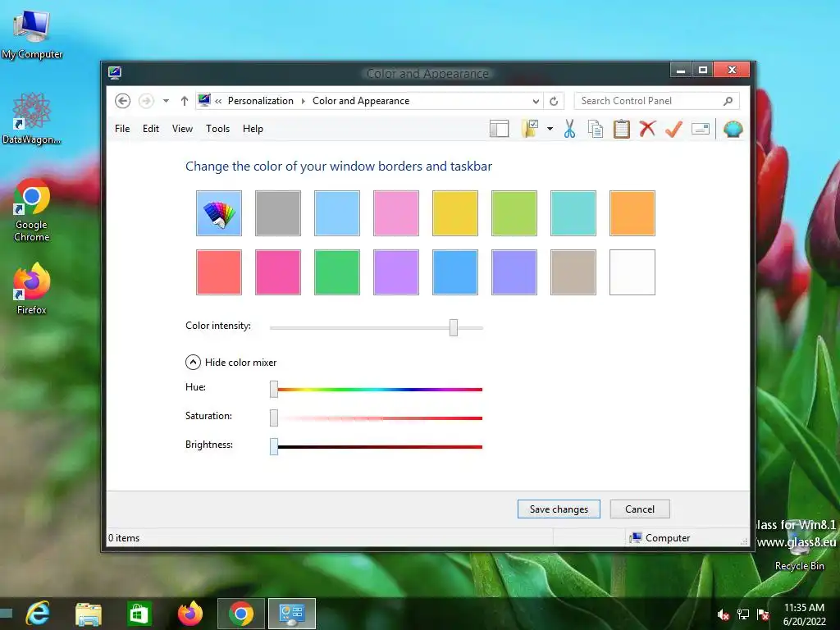This screenshot has width=840, height=630.
Task: Click the network tray icon
Action: pyautogui.click(x=743, y=614)
